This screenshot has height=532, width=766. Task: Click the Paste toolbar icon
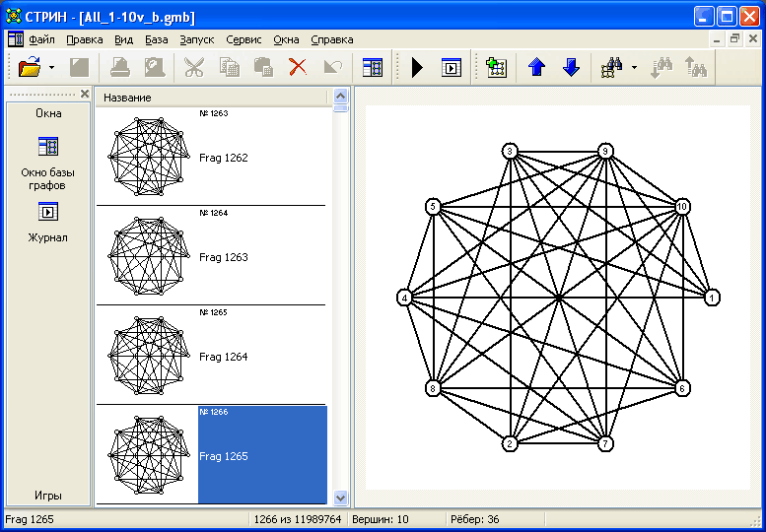coord(264,67)
